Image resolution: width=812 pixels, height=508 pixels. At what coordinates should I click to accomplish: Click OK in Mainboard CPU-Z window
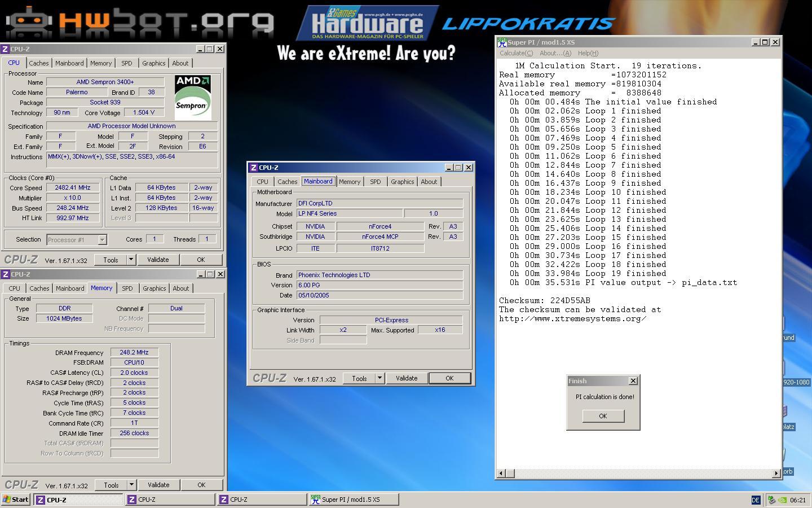click(x=449, y=378)
